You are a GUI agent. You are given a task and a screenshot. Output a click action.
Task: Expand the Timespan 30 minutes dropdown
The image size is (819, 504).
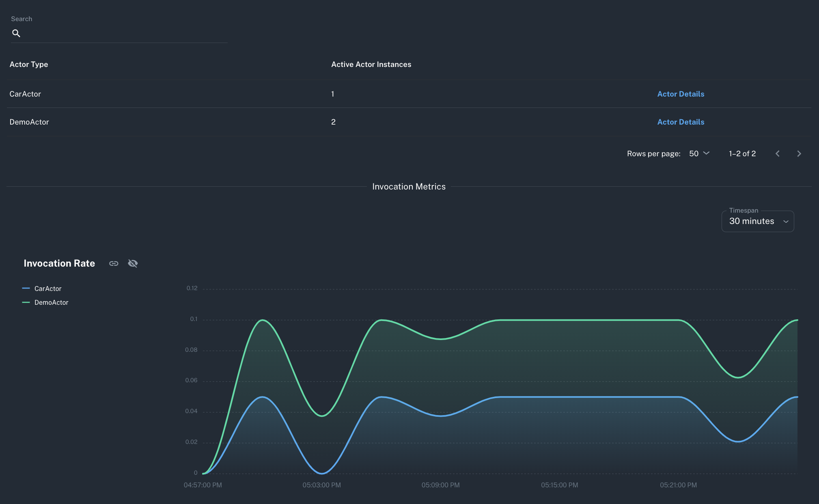pyautogui.click(x=758, y=221)
